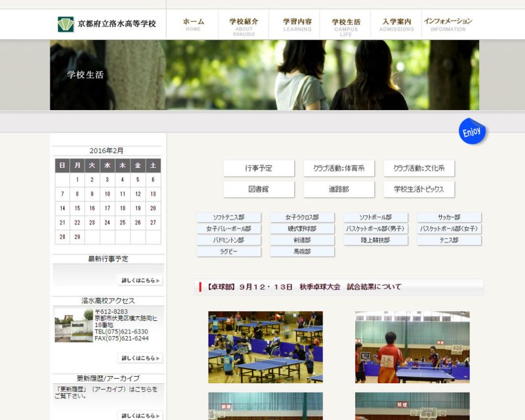Viewport: 525px width, 420px height.
Task: Click the school gate access thumbnail
Action: (x=73, y=325)
